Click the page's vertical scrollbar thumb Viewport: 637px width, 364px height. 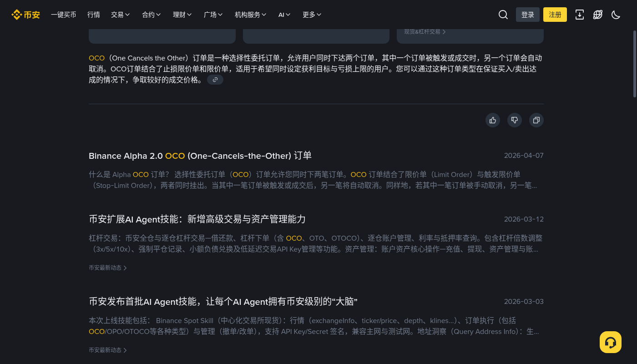(635, 64)
